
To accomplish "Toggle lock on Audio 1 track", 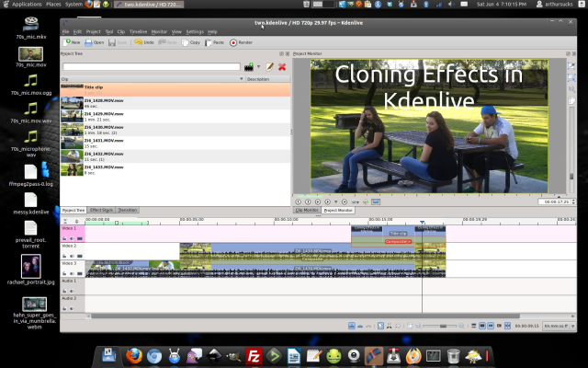I will (64, 291).
